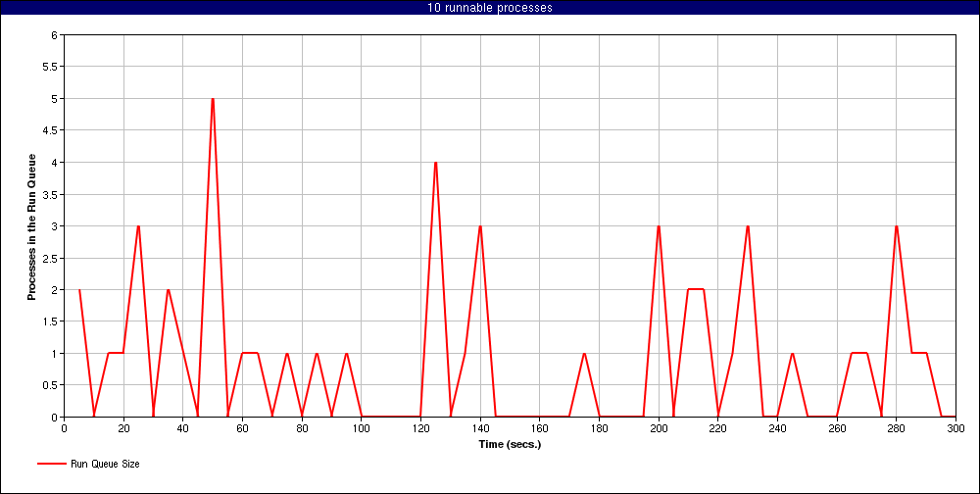
Task: Click the x-axis tick label "40"
Action: pyautogui.click(x=183, y=429)
